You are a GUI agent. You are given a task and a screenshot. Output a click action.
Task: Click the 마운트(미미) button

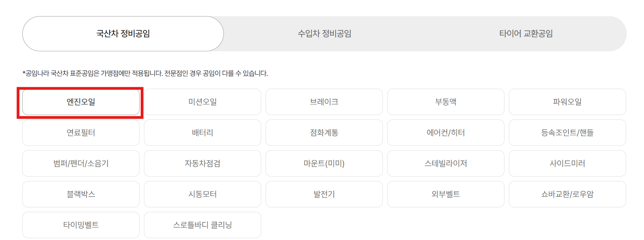tap(324, 163)
